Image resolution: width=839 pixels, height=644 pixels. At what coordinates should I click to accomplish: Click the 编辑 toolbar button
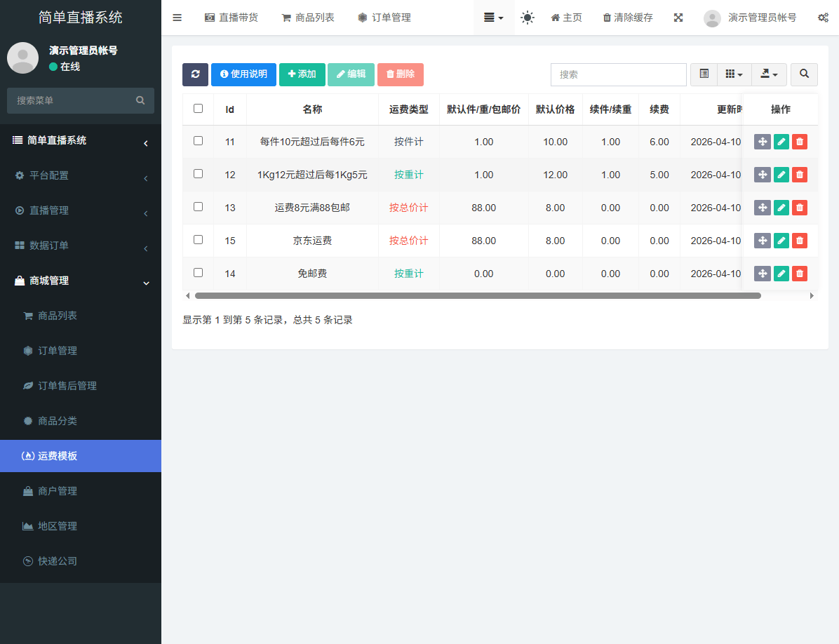[x=351, y=74]
